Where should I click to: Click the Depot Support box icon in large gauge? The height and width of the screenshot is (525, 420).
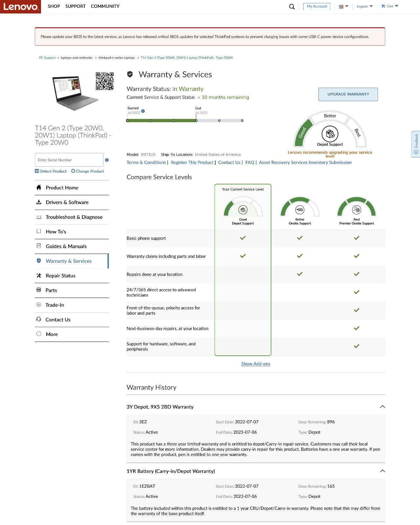[x=330, y=134]
